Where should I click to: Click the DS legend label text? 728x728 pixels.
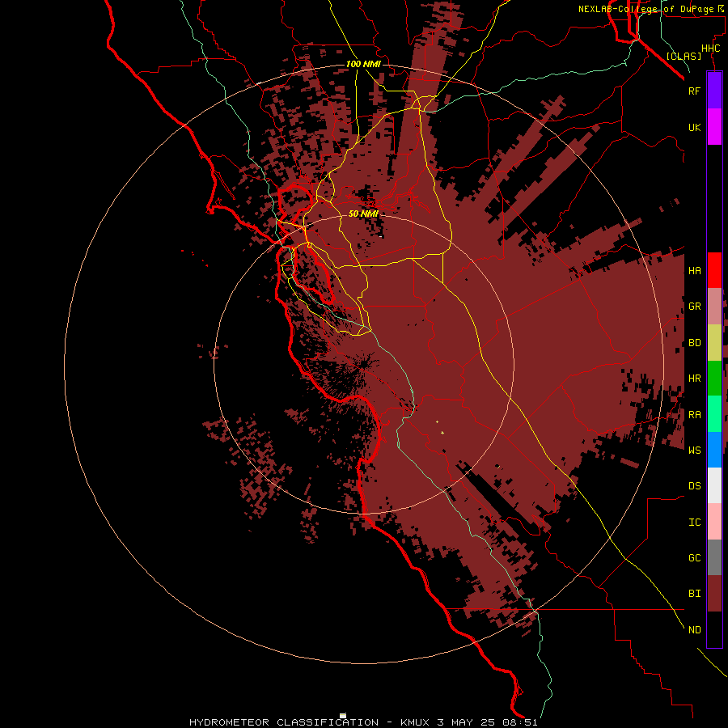[x=694, y=486]
